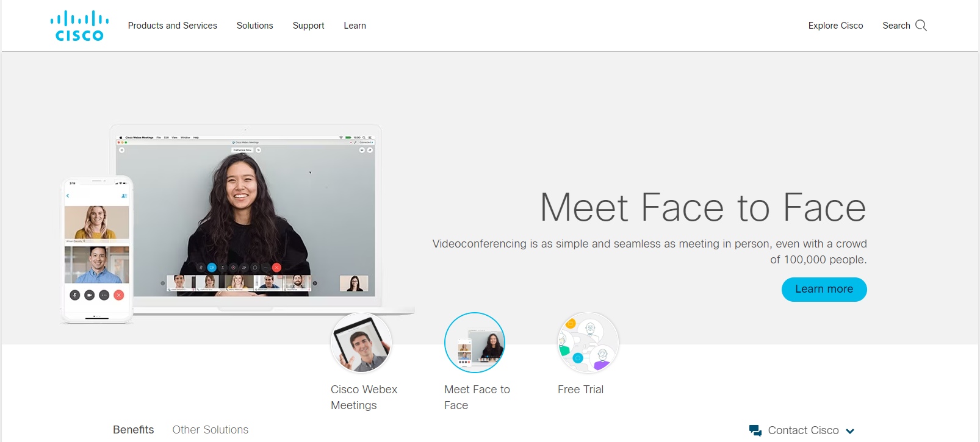Select the Cisco Webex Meetings circle thumbnail

(x=361, y=343)
